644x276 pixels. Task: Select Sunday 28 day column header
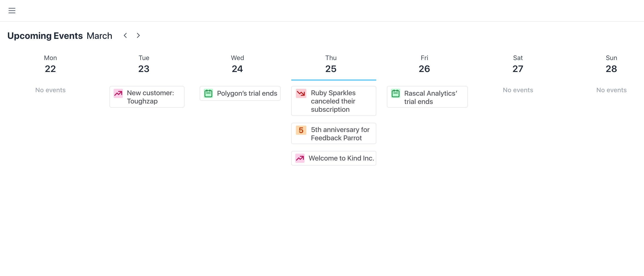[611, 64]
